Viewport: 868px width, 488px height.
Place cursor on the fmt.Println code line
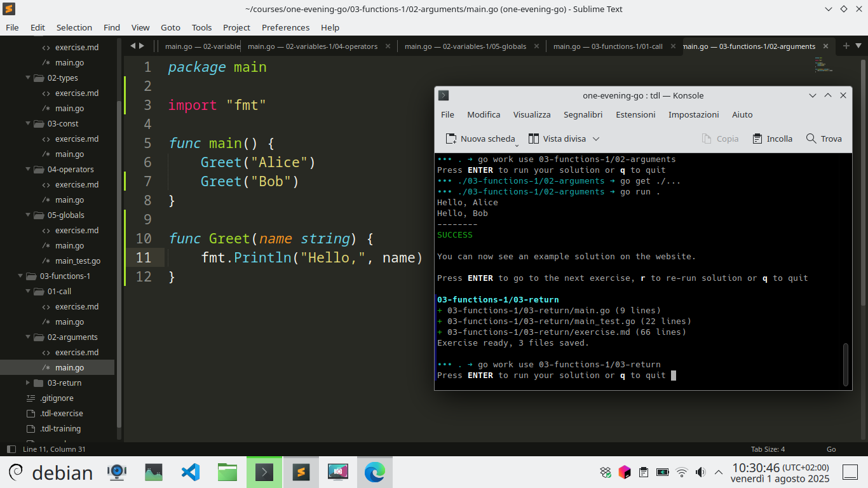(x=311, y=257)
